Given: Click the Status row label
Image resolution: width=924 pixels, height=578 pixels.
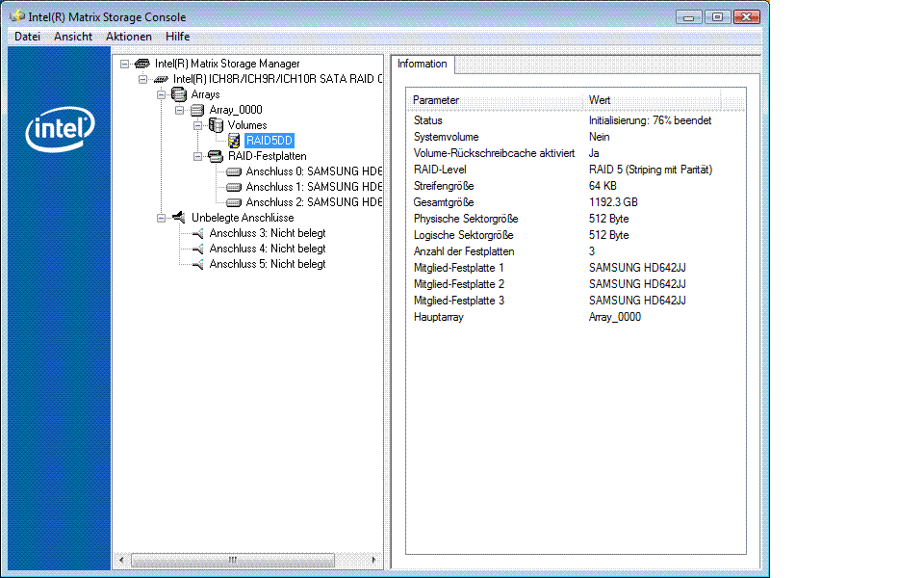Looking at the screenshot, I should tap(427, 120).
